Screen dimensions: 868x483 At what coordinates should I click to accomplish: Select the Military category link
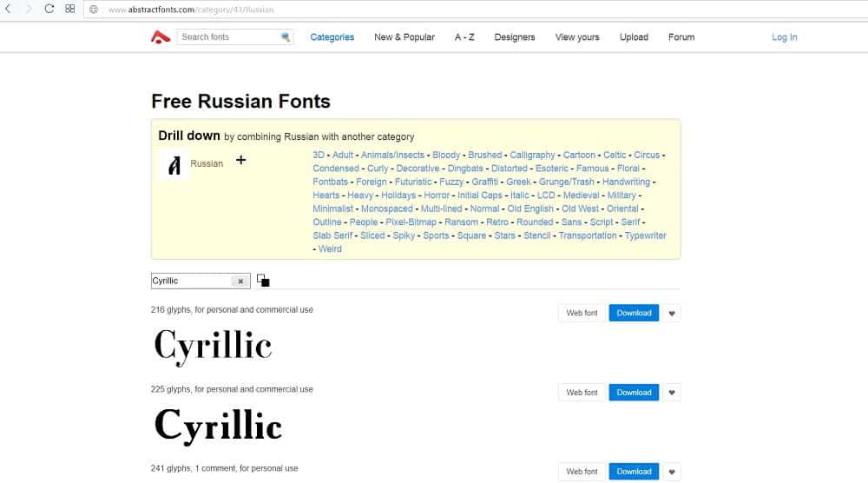click(x=621, y=195)
